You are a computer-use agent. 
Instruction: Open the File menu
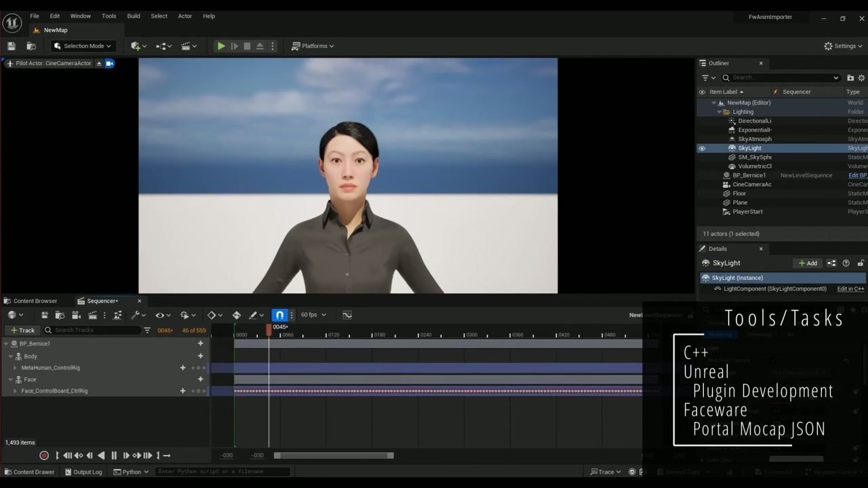click(35, 16)
